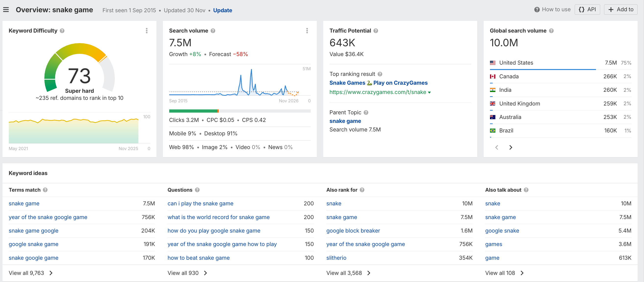Click help icon next to Terms match
Image resolution: width=644 pixels, height=282 pixels.
(45, 190)
